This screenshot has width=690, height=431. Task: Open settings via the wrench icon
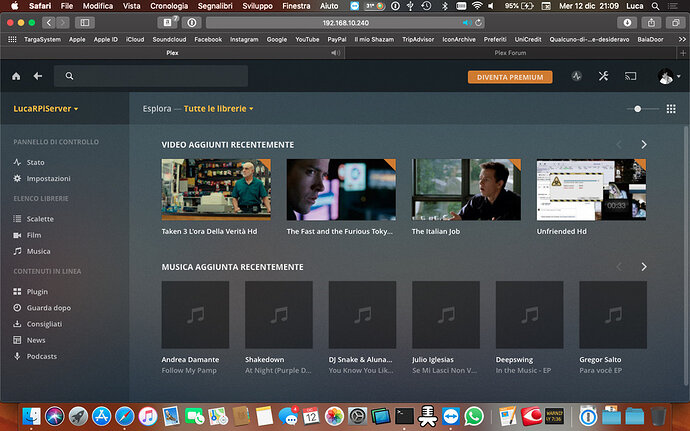[x=603, y=76]
